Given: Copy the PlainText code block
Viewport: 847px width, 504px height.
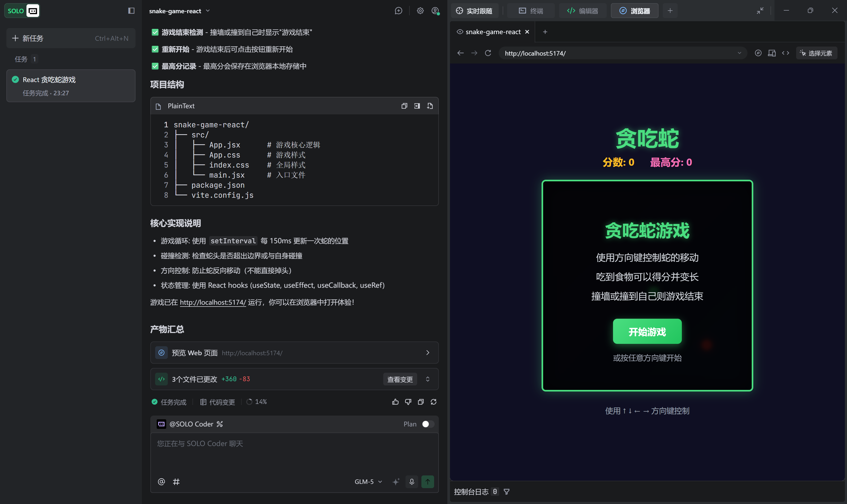Looking at the screenshot, I should click(404, 106).
